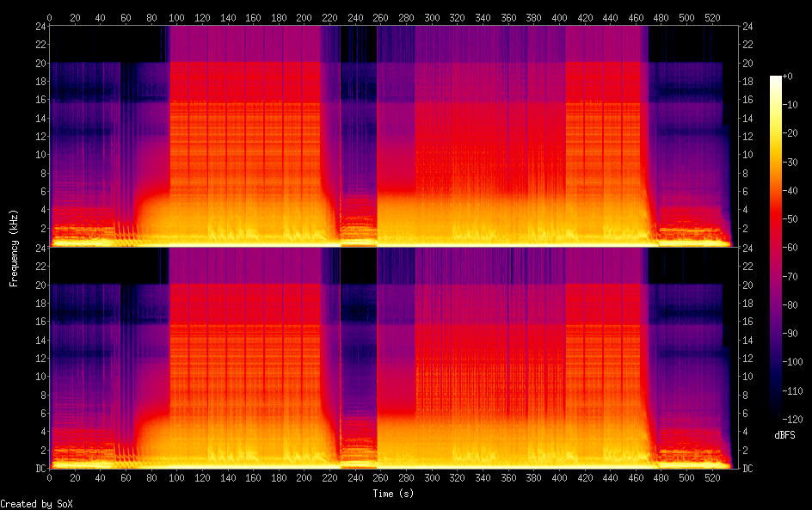
Task: Click the 'dBFS' label under the color scale
Action: [x=784, y=436]
